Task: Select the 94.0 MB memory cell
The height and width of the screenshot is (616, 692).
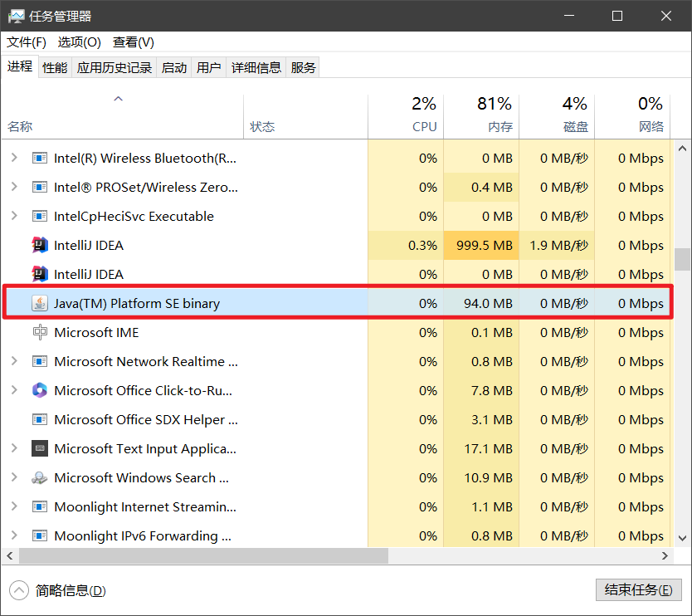Action: 481,303
